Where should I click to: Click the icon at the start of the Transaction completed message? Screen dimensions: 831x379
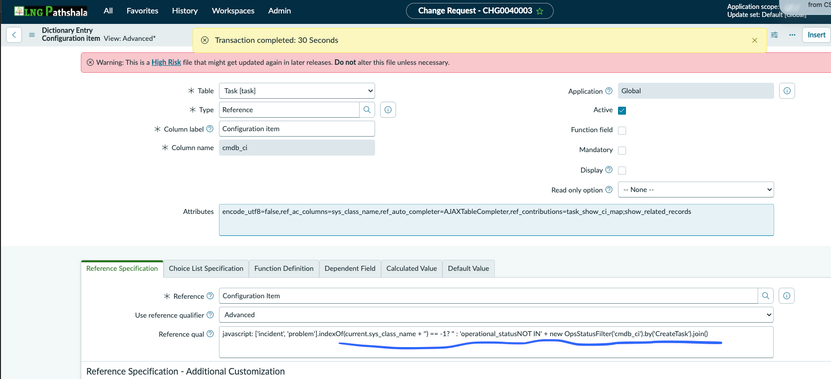[205, 40]
